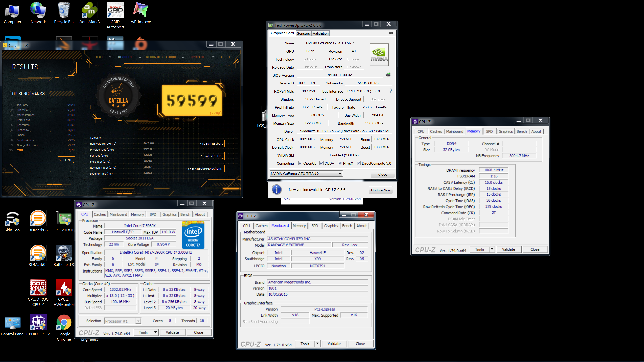Open Processor #1 selection dropdown
Image resolution: width=644 pixels, height=362 pixels.
point(123,321)
